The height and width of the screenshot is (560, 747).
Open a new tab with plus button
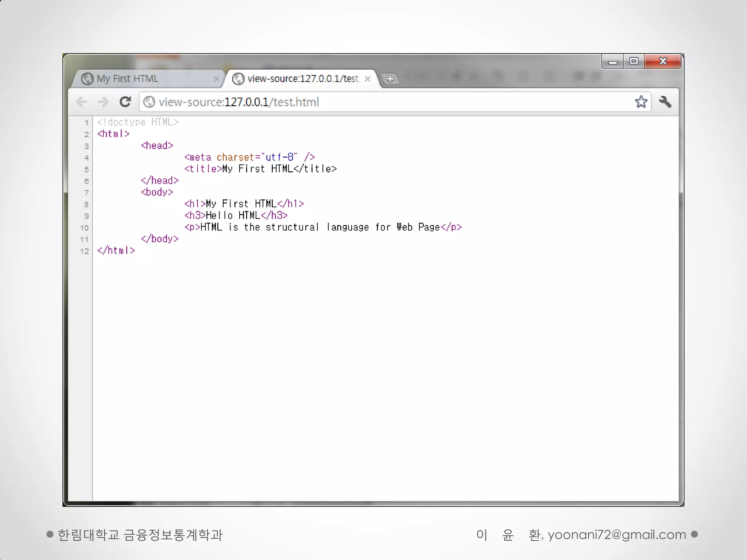coord(390,79)
